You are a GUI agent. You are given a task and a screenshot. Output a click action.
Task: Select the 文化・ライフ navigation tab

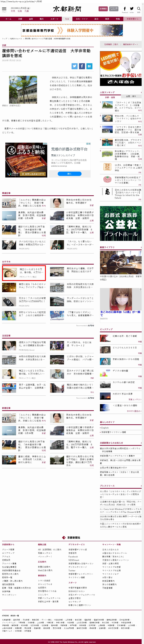click(82, 19)
